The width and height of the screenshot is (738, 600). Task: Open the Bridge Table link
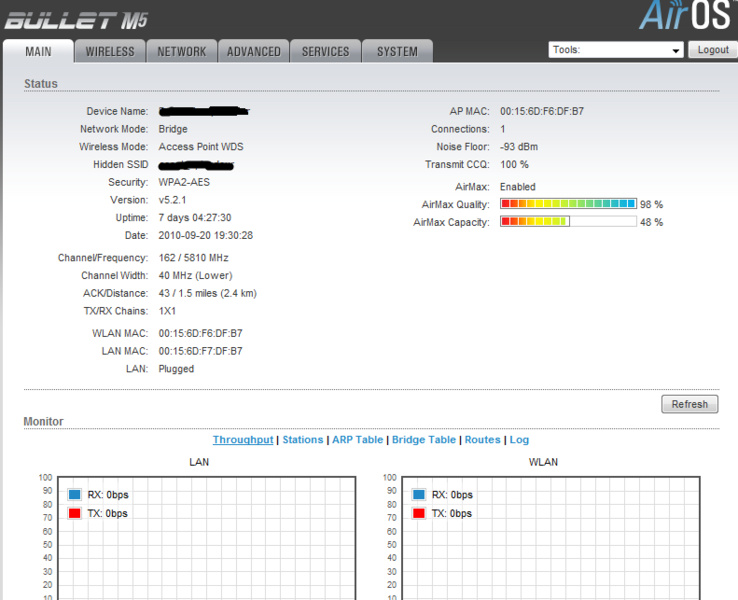click(424, 440)
